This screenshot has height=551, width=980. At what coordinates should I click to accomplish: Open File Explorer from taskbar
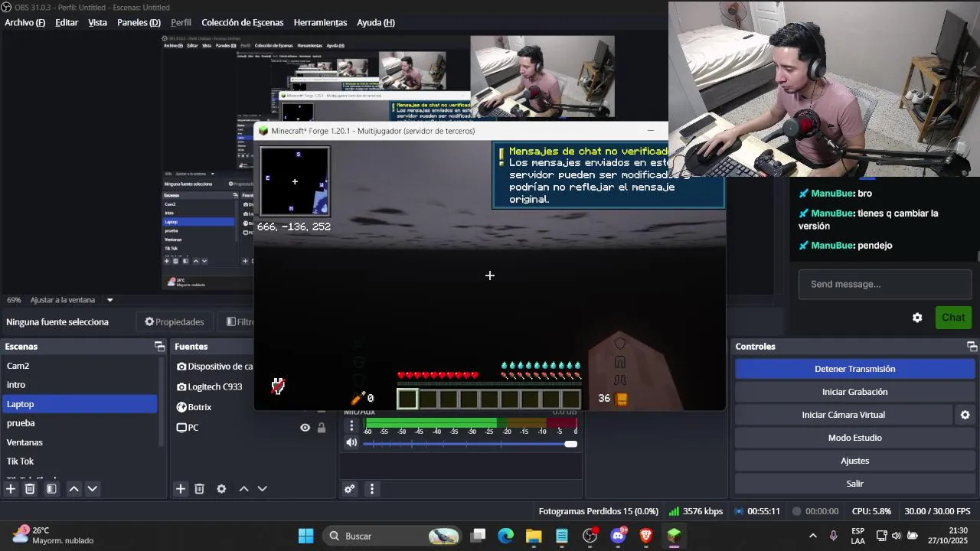(534, 536)
